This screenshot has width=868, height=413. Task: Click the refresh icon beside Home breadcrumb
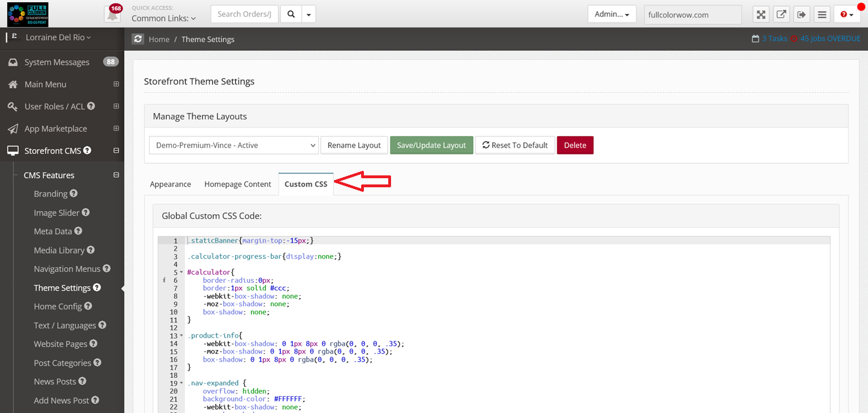coord(138,39)
